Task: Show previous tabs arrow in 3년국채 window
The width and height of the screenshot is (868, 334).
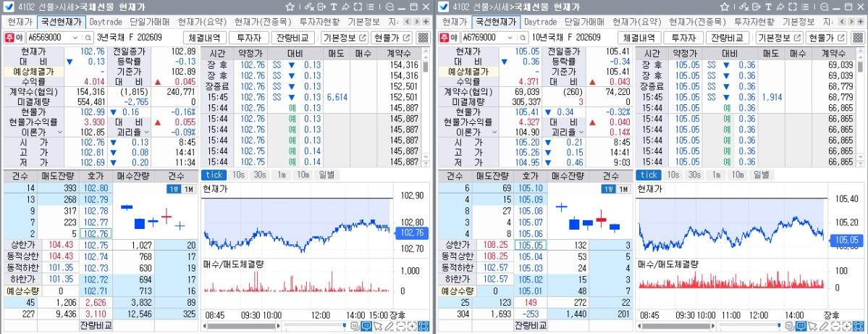Action: click(408, 22)
